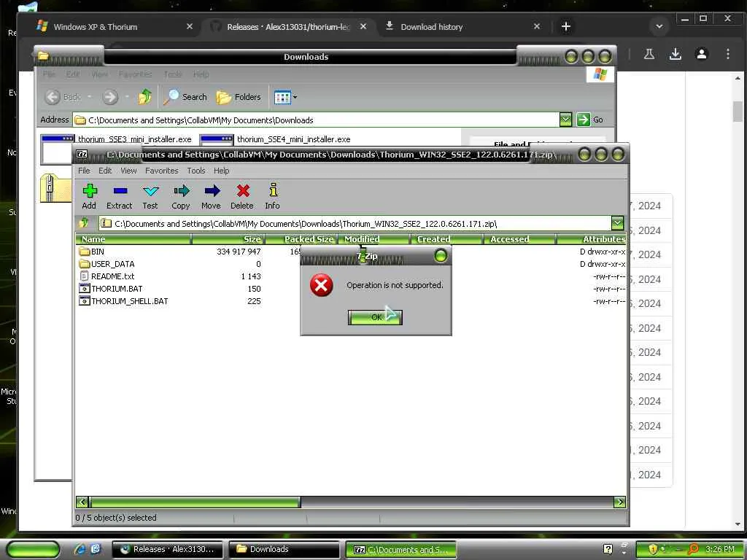Click the Copy toolbar icon

tap(181, 196)
